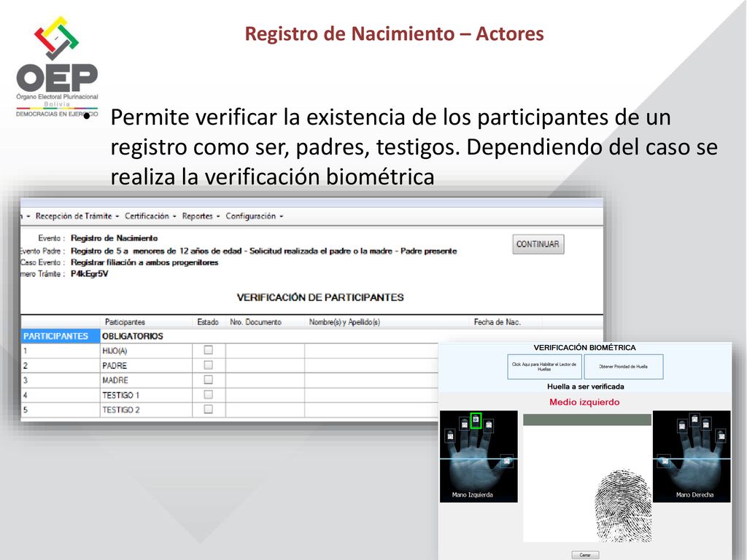The height and width of the screenshot is (560, 747).
Task: Select the left pinky finger marker
Action: tap(450, 435)
